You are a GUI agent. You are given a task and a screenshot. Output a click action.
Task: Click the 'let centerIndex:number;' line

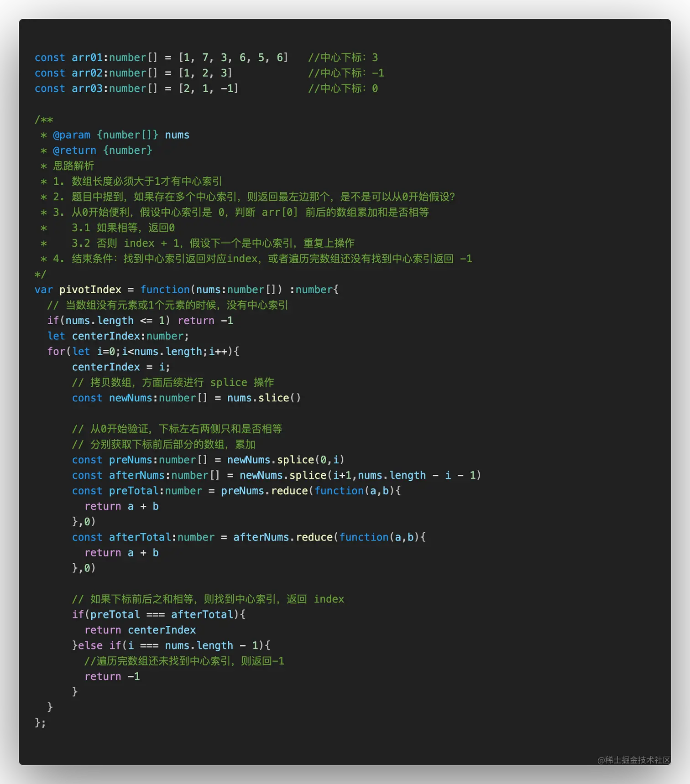click(118, 336)
